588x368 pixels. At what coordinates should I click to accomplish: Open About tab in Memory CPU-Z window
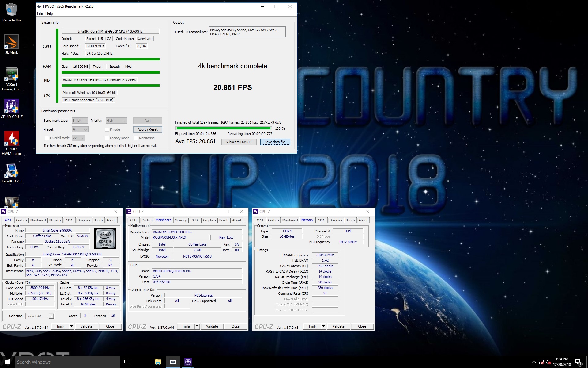coord(363,220)
